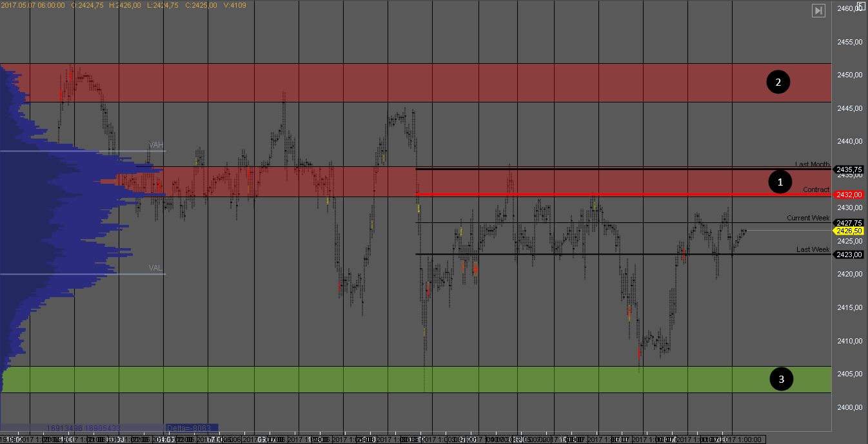This screenshot has width=868, height=444.
Task: Select the black circle marker numbered 3
Action: pos(782,380)
